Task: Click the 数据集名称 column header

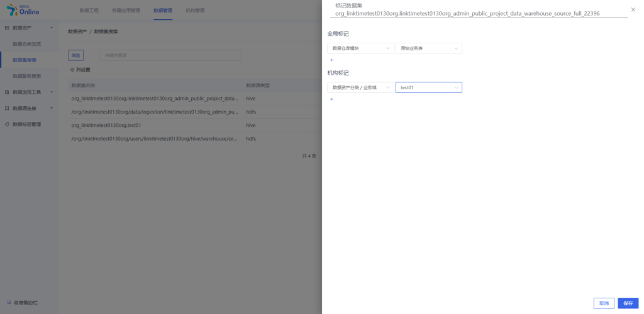Action: click(x=84, y=85)
